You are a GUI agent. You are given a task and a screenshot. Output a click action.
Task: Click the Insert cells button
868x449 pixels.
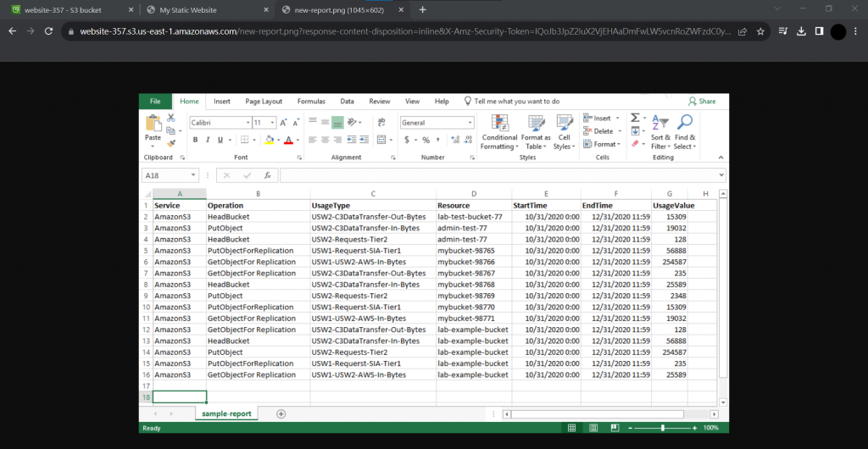point(601,118)
